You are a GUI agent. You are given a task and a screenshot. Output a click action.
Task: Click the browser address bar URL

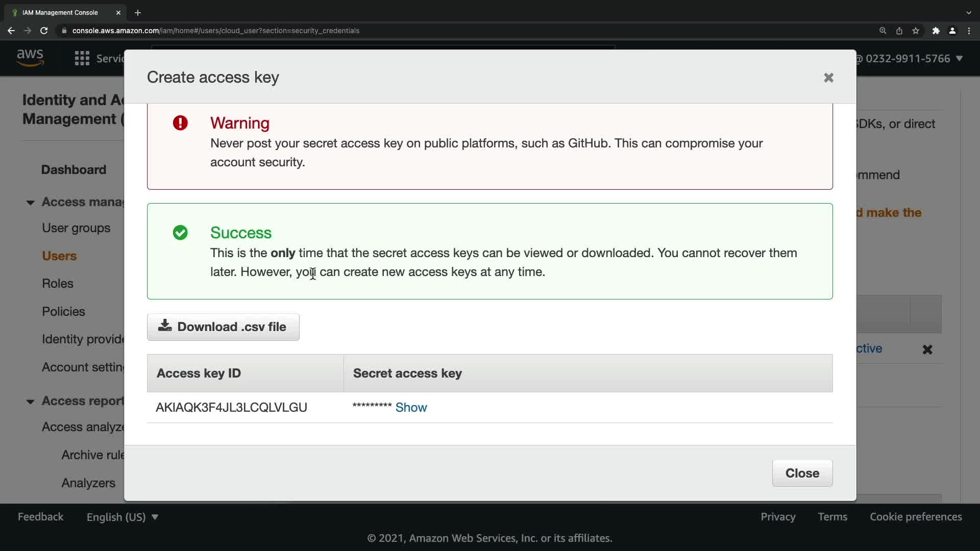tap(215, 31)
